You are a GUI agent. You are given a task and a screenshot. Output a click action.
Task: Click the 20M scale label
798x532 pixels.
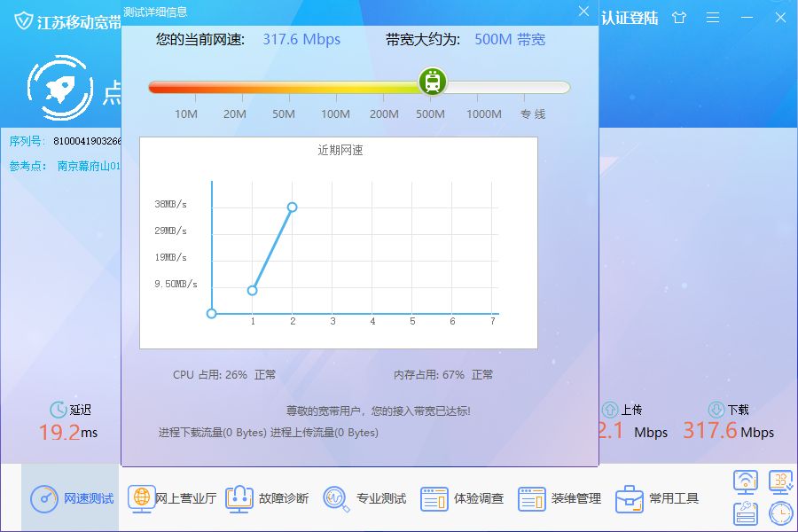click(235, 114)
